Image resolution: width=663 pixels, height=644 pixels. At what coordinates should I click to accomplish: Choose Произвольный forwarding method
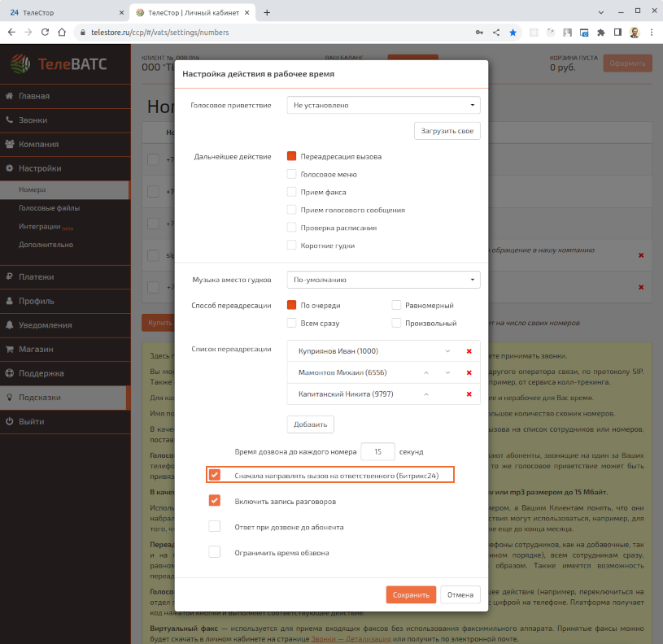tap(396, 323)
